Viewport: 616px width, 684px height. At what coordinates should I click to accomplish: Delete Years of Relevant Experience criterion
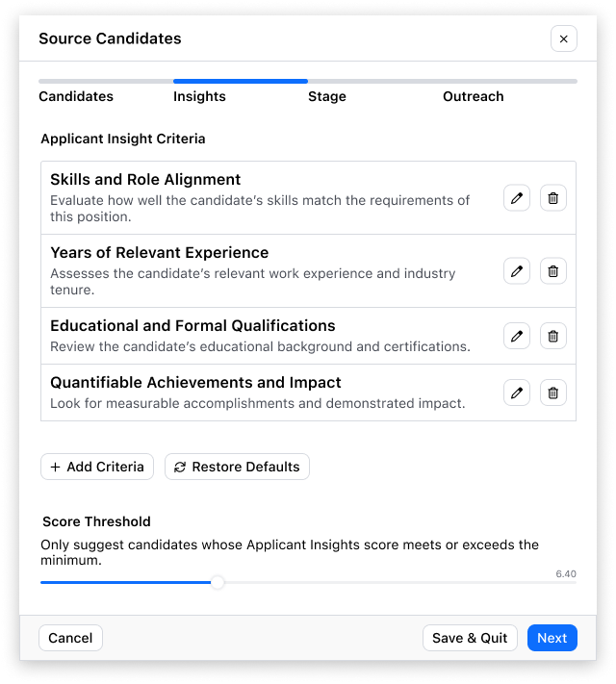coord(553,271)
